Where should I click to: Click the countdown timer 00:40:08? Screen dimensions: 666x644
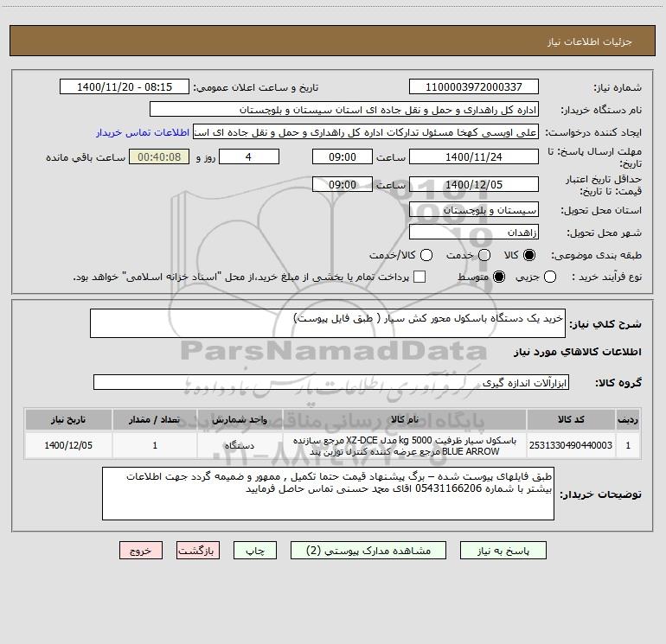click(159, 156)
